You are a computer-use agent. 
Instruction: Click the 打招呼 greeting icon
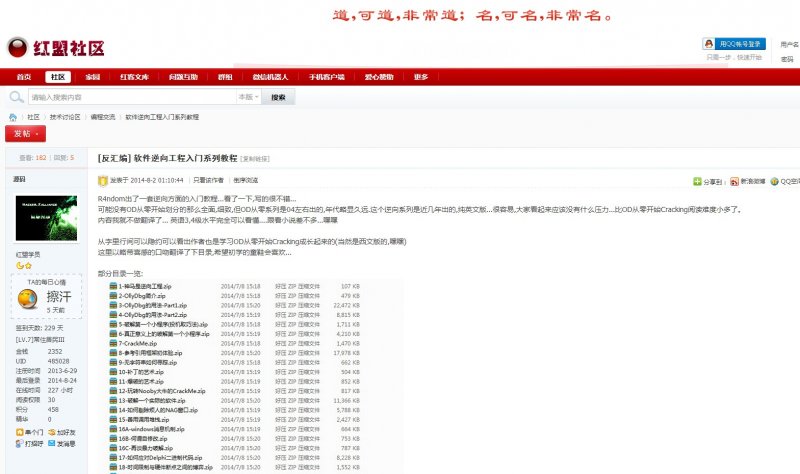point(19,444)
